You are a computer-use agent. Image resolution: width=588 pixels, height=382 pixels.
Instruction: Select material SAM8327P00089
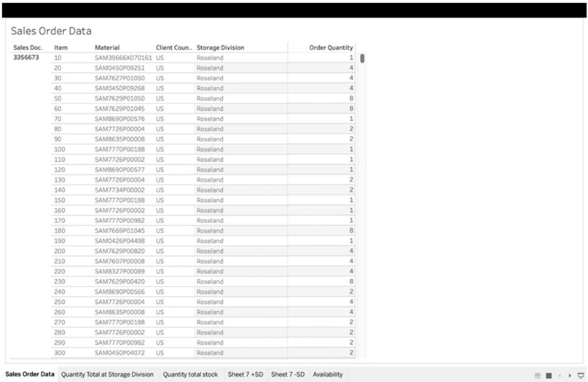pos(119,271)
